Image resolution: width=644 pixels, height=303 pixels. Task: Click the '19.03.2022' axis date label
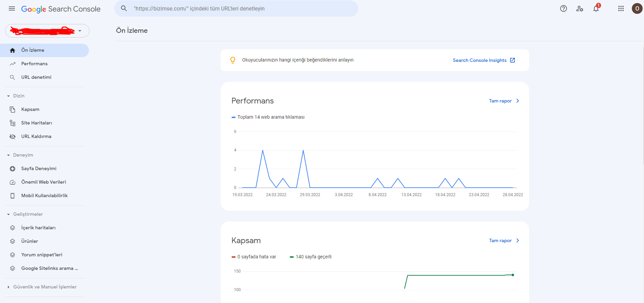click(242, 195)
